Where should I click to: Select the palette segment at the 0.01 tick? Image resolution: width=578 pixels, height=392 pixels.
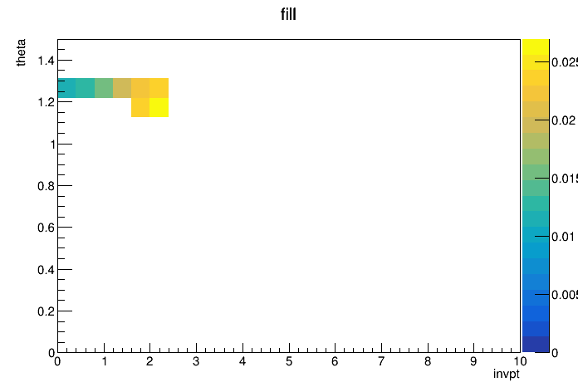coord(536,234)
